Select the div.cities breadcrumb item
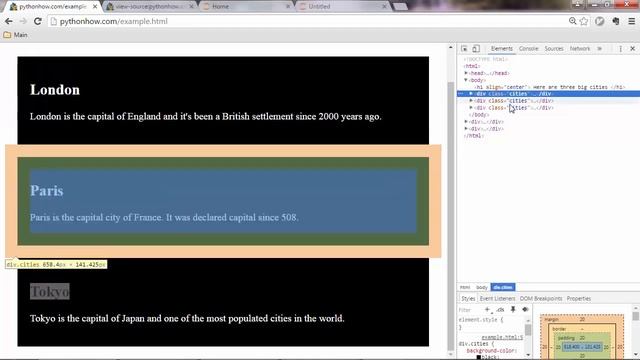 click(503, 287)
